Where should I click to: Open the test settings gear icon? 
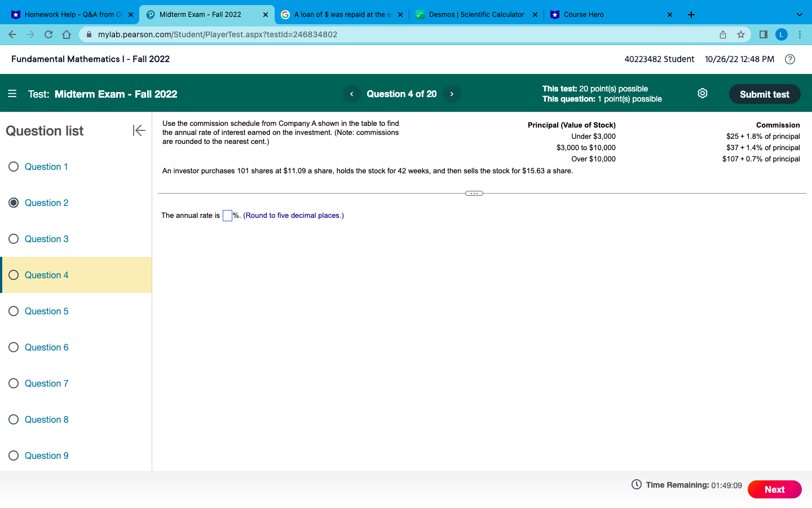point(703,93)
